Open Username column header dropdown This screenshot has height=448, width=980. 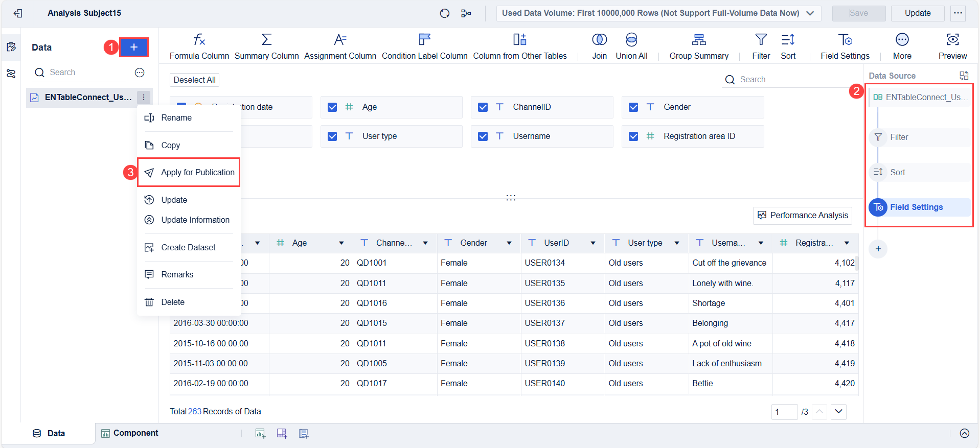761,243
